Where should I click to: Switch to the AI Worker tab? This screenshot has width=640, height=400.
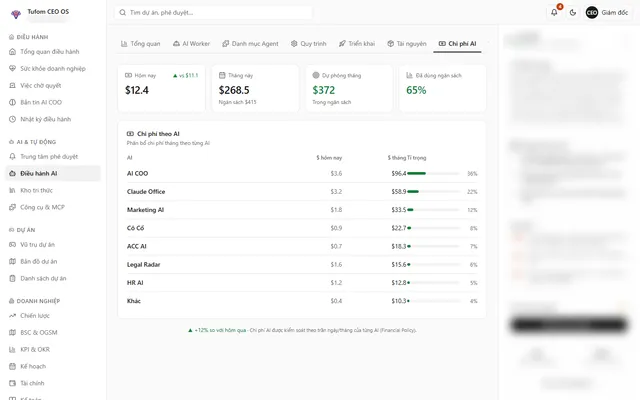191,44
